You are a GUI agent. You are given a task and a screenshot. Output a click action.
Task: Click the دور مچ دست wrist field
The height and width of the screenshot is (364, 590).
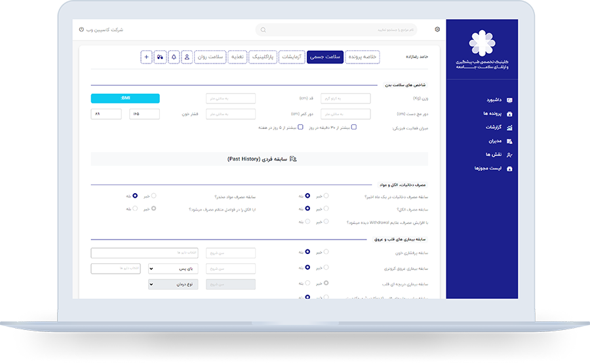coord(345,114)
